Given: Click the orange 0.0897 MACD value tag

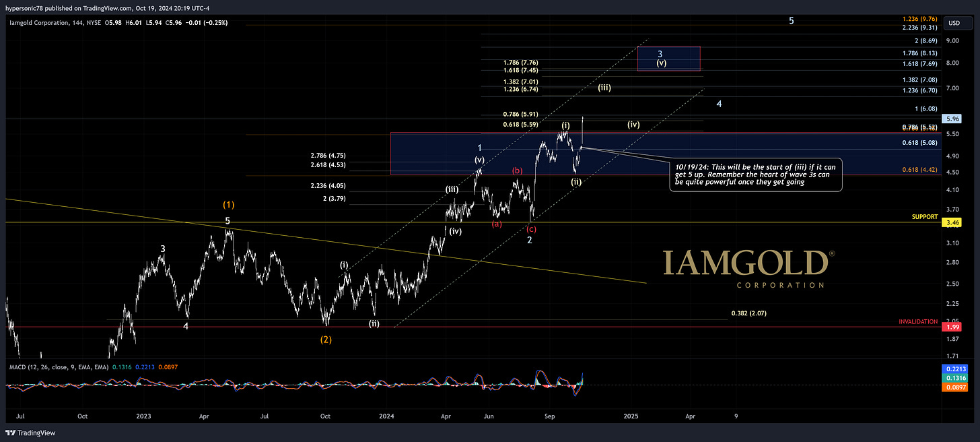Looking at the screenshot, I should coord(954,389).
